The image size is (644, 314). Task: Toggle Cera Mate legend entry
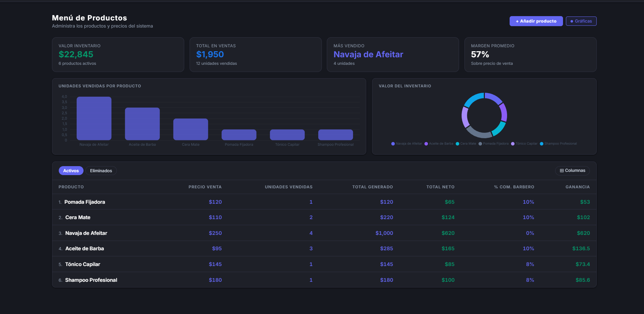click(466, 144)
